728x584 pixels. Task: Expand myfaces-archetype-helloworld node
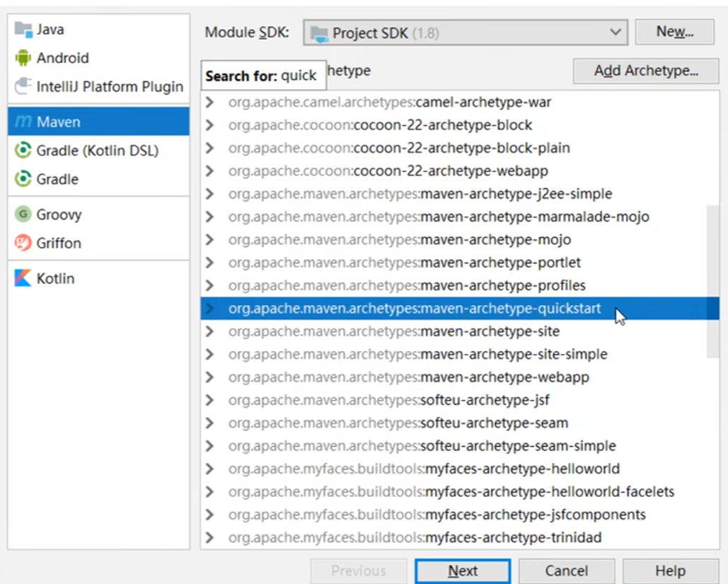point(210,469)
